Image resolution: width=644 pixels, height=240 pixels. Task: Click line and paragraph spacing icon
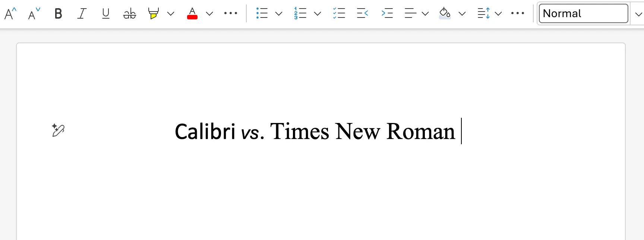pyautogui.click(x=484, y=13)
